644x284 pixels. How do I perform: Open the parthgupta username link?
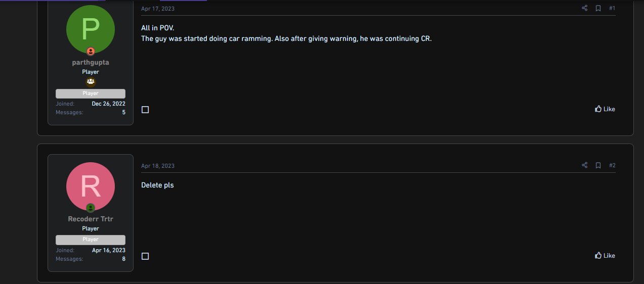click(91, 63)
